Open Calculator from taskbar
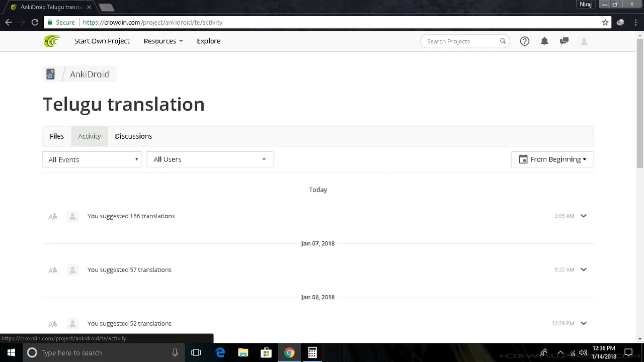This screenshot has width=644, height=362. click(312, 352)
